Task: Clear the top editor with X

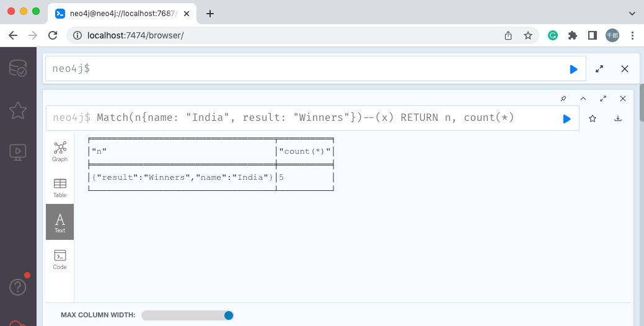Action: point(625,69)
